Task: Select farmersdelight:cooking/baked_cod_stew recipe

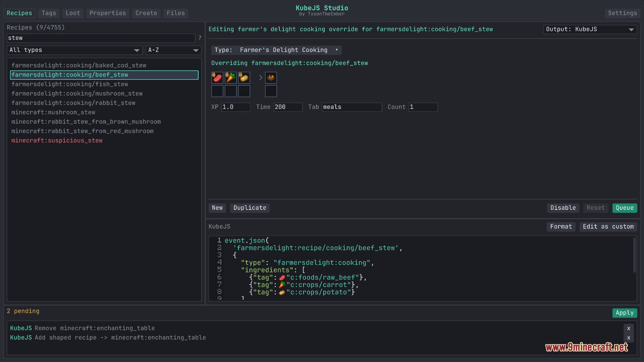Action: (104, 65)
